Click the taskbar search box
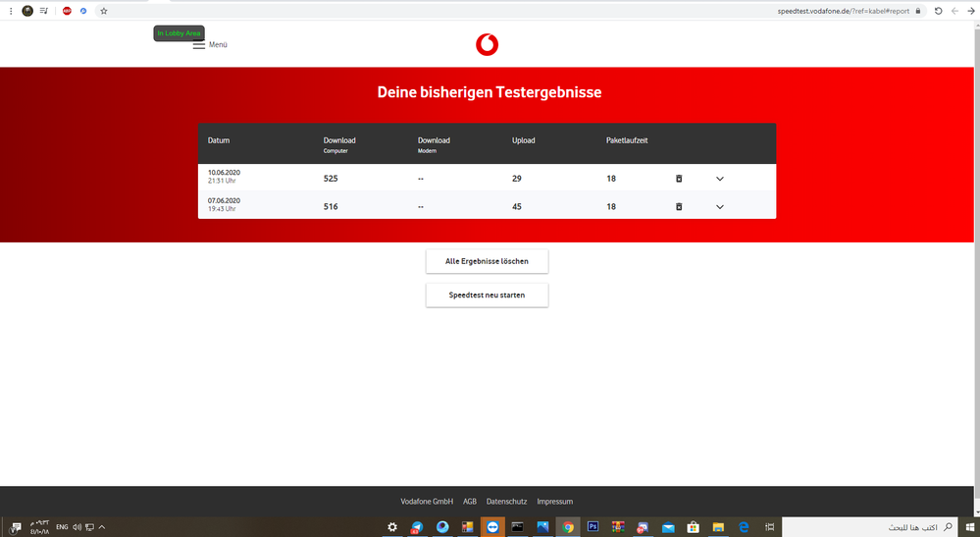This screenshot has width=980, height=537. pos(869,527)
